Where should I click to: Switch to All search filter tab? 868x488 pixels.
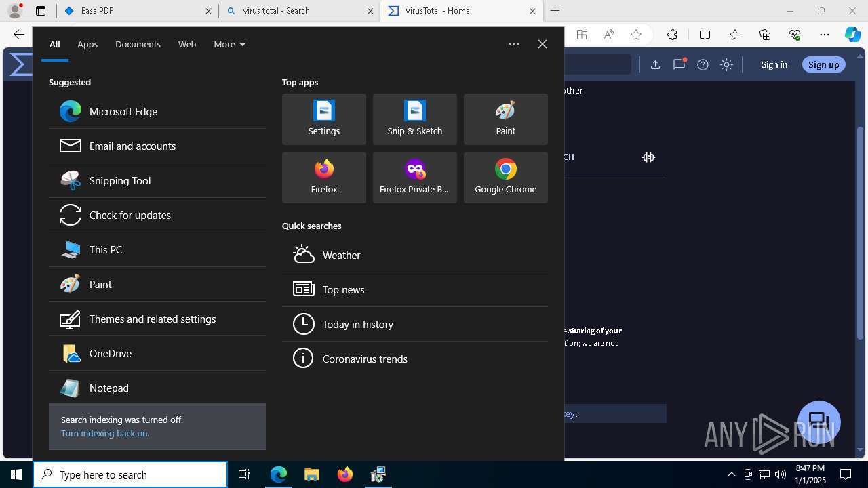[x=55, y=44]
